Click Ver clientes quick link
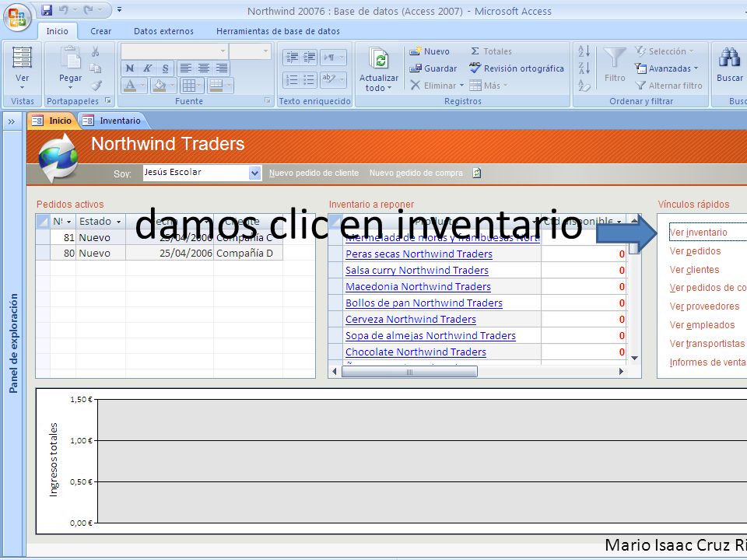The height and width of the screenshot is (560, 747). pos(694,270)
